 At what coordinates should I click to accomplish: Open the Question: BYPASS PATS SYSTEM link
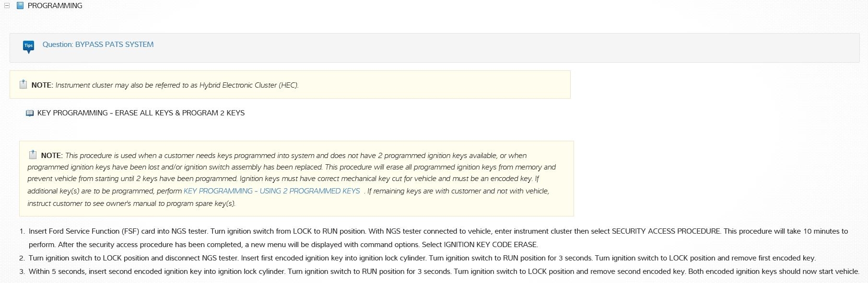(98, 45)
